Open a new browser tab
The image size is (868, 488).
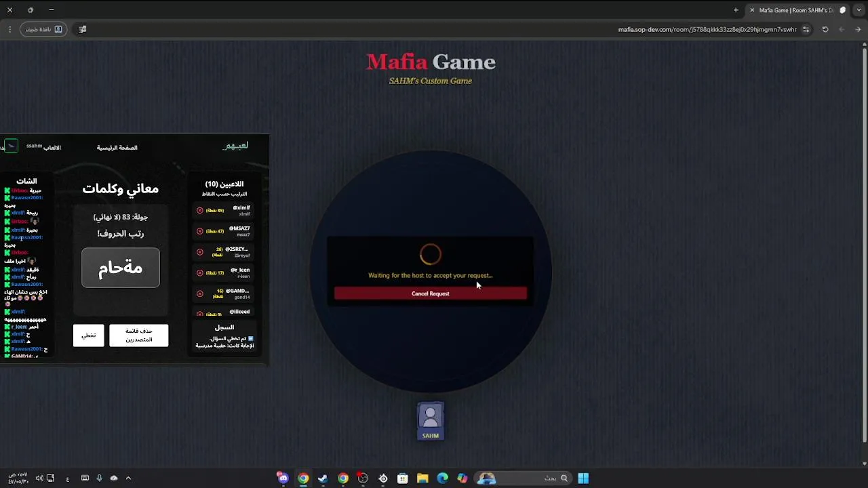(736, 10)
